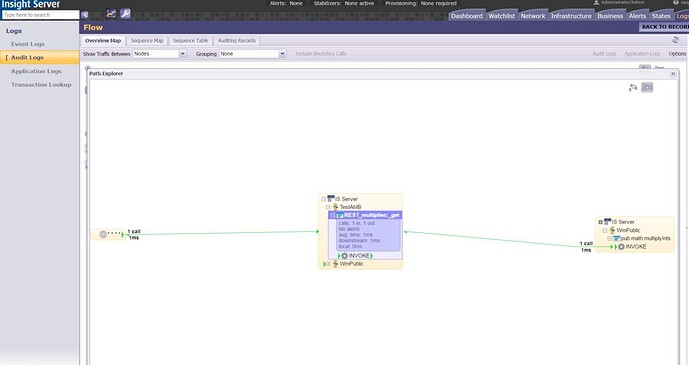Screen dimensions: 689x365
Task: Click the search magnifier icon beside search box
Action: coord(84,15)
